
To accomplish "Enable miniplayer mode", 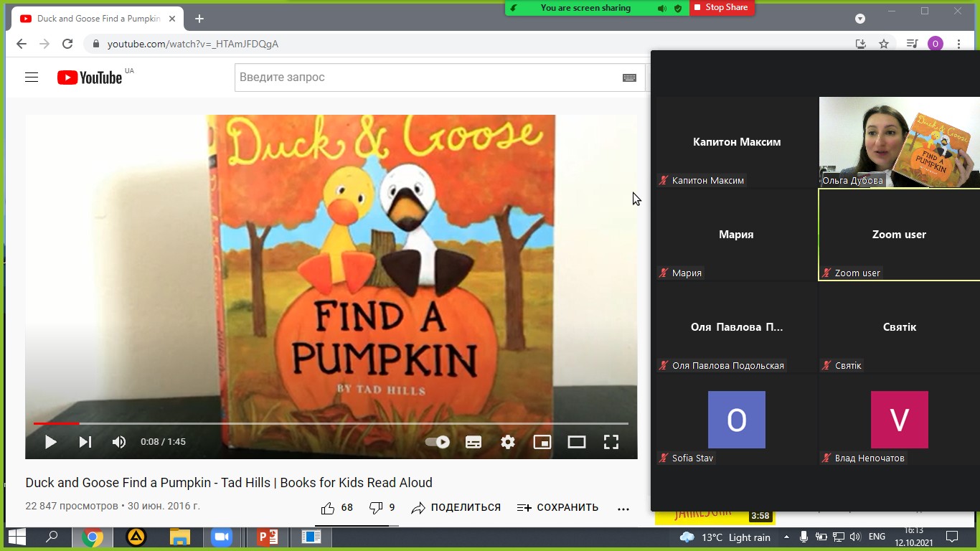I will pyautogui.click(x=542, y=442).
